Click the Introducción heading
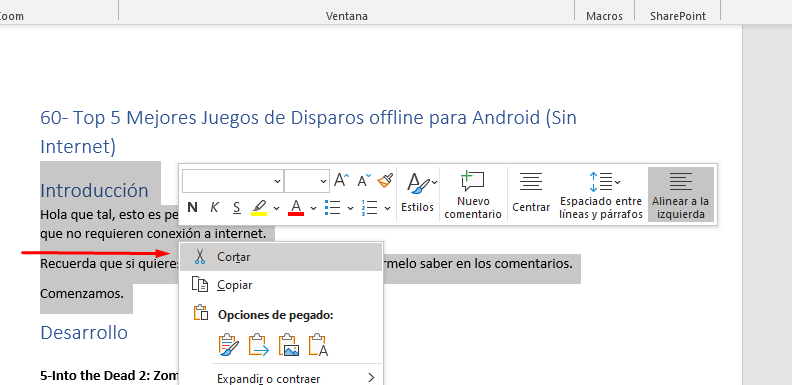This screenshot has height=385, width=792. [94, 190]
